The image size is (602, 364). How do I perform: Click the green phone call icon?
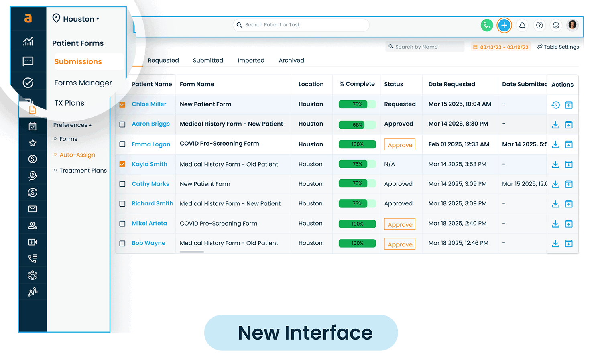[x=486, y=25]
